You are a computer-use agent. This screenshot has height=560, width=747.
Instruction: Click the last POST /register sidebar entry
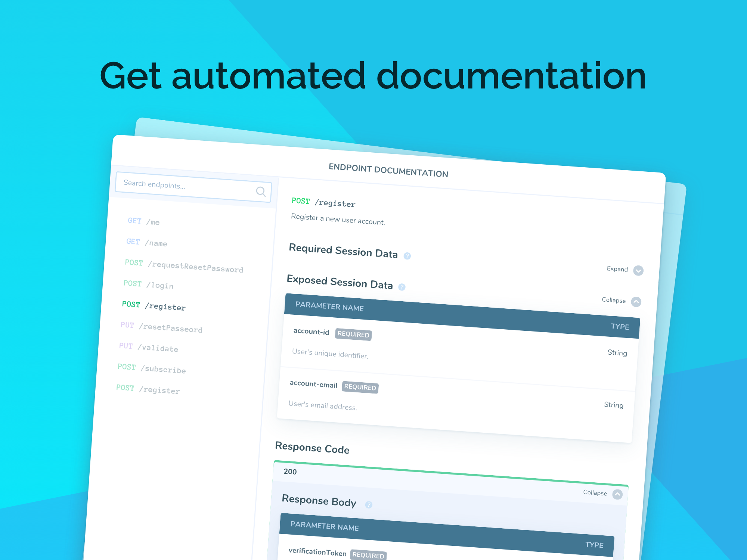coord(148,389)
